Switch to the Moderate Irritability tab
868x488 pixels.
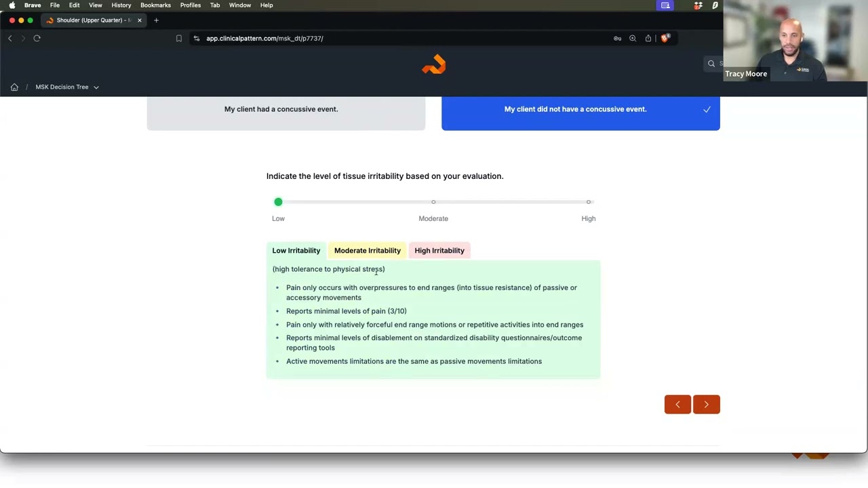[x=367, y=251]
